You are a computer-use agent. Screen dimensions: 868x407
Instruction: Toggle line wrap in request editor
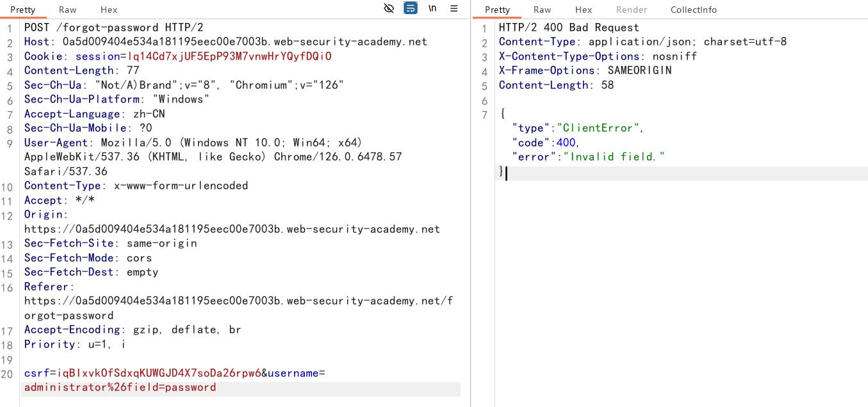[411, 8]
